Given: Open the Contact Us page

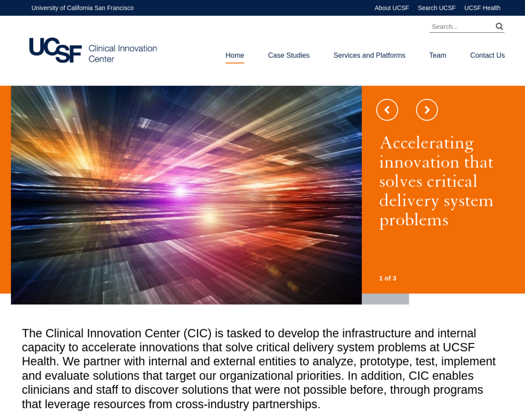Looking at the screenshot, I should [x=487, y=55].
